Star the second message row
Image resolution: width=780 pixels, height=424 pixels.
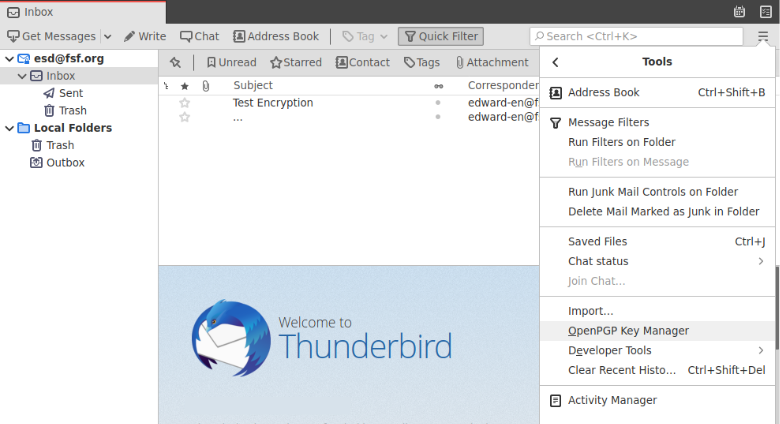click(185, 117)
